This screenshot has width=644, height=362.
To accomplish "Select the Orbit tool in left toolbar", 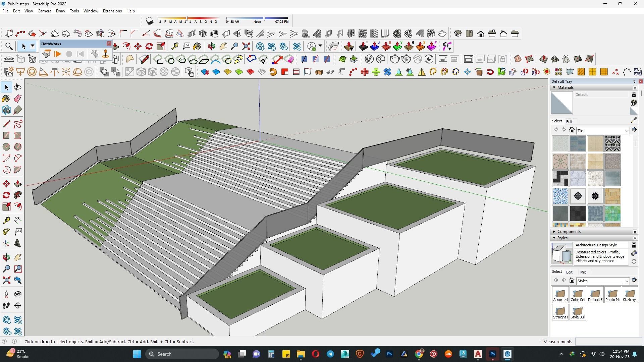I will tap(18, 87).
